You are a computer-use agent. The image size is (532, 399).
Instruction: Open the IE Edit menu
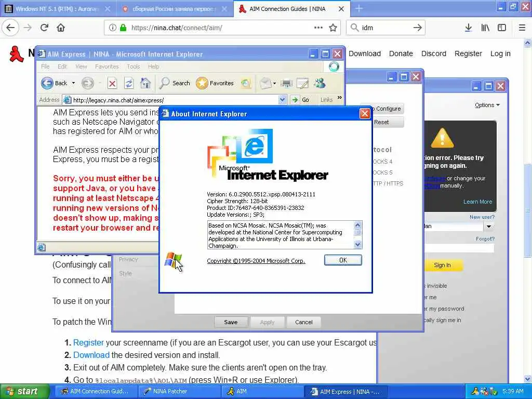(x=62, y=66)
